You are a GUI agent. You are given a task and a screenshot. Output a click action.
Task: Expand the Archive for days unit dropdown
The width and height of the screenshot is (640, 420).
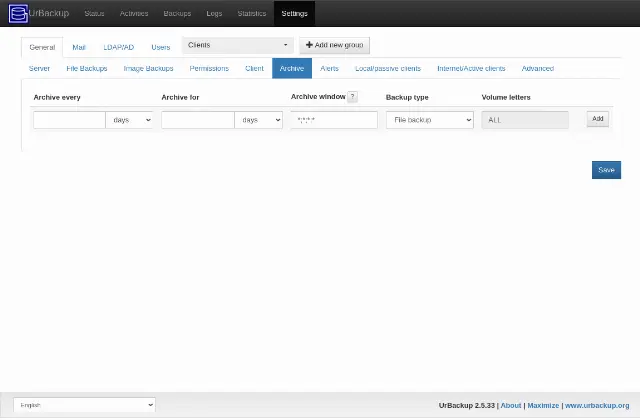tap(258, 120)
